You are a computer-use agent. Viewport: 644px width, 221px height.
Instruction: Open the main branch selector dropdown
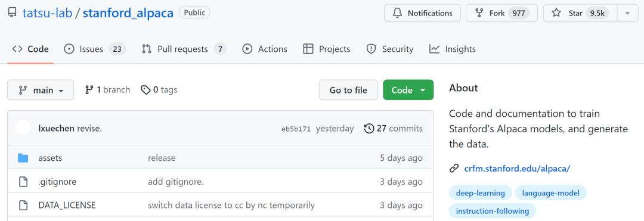[41, 90]
